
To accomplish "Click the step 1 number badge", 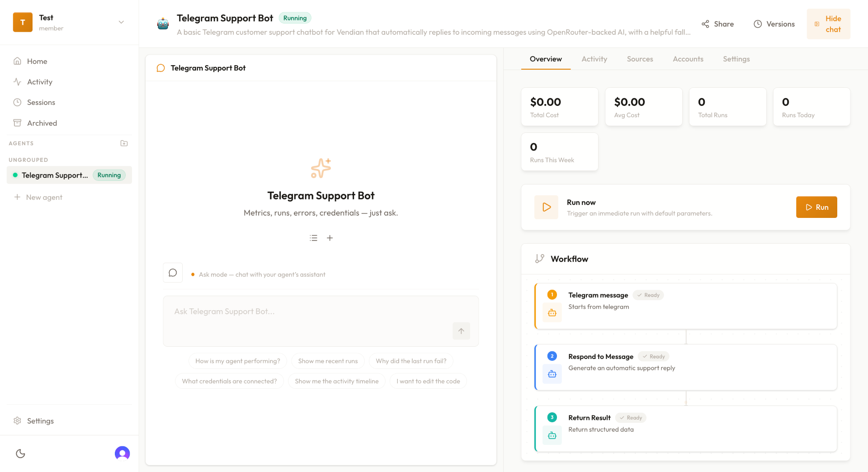I will tap(552, 295).
